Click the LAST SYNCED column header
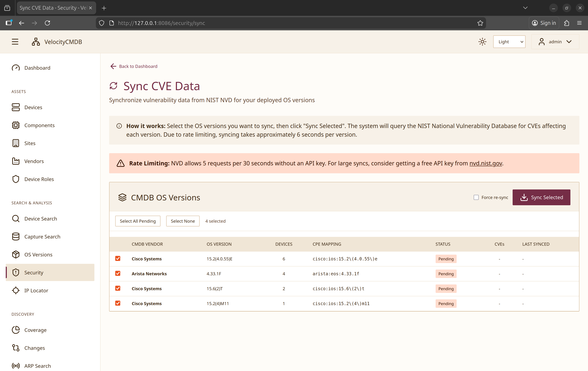The image size is (588, 371). (x=536, y=244)
